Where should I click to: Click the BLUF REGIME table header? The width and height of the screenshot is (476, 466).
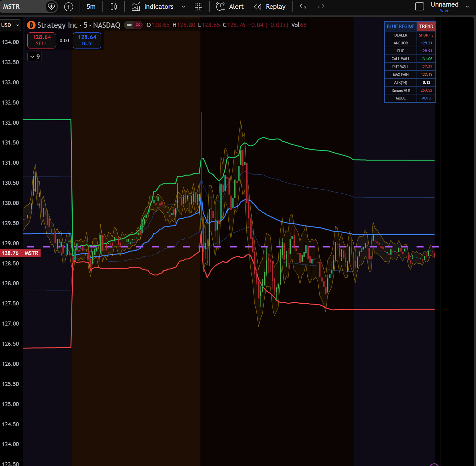pyautogui.click(x=400, y=26)
